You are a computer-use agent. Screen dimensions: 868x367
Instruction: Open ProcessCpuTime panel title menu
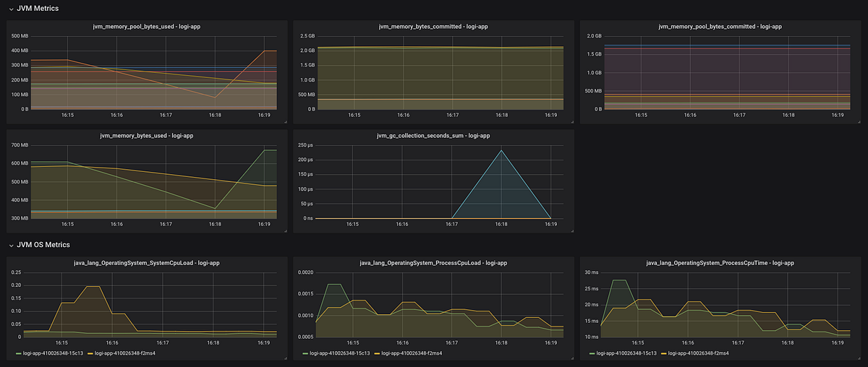point(720,263)
